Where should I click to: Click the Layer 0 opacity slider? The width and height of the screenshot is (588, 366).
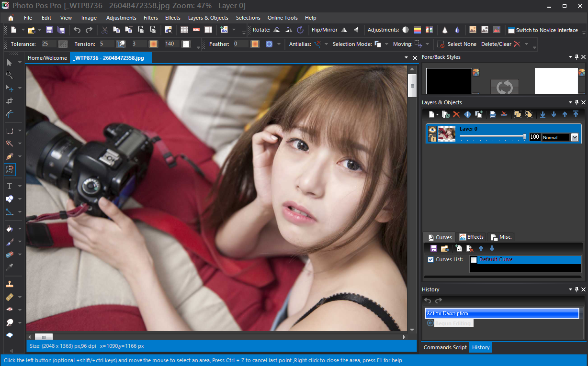[x=493, y=137]
